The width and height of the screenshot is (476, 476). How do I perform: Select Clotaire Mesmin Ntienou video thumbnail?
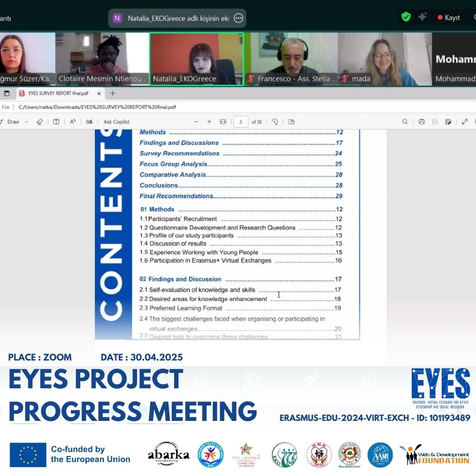[x=102, y=59]
